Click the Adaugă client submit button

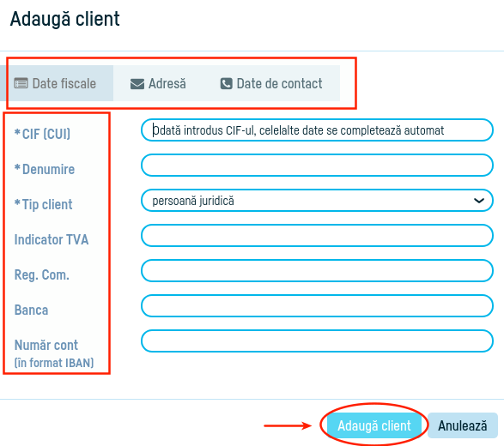(x=374, y=425)
